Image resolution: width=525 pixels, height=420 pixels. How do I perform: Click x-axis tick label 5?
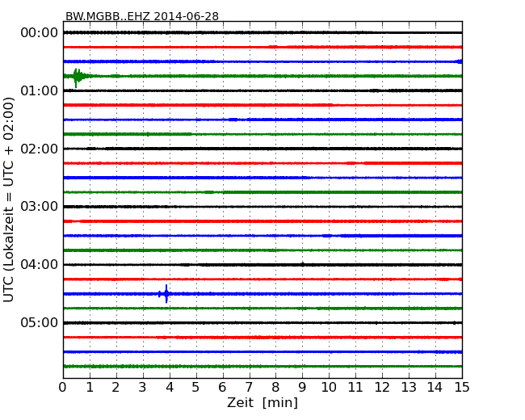click(x=196, y=388)
